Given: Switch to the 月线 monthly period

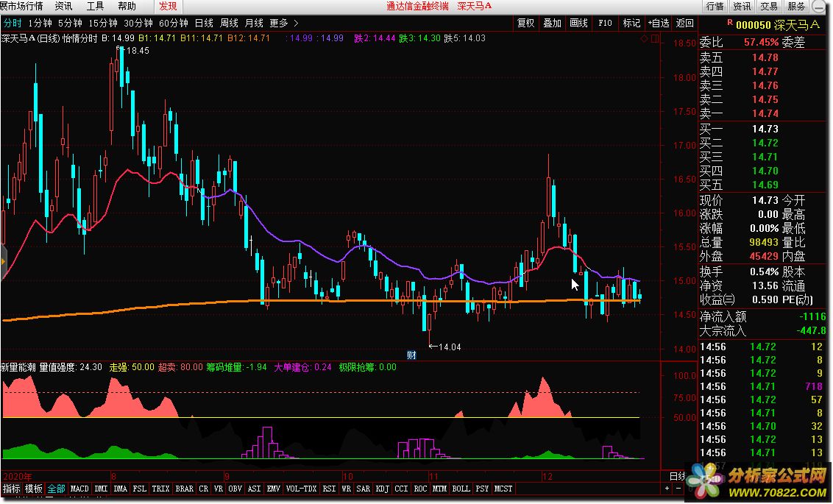Looking at the screenshot, I should (254, 24).
